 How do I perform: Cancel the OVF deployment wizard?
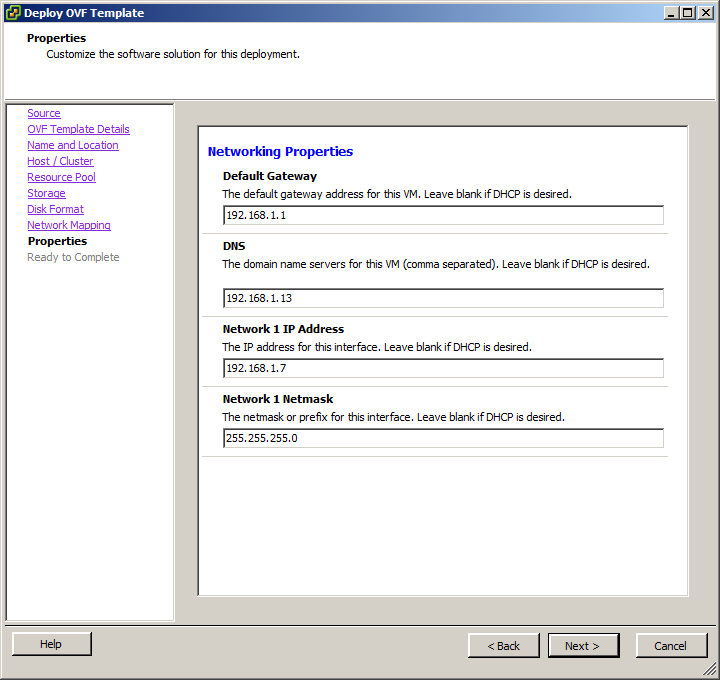coord(671,646)
